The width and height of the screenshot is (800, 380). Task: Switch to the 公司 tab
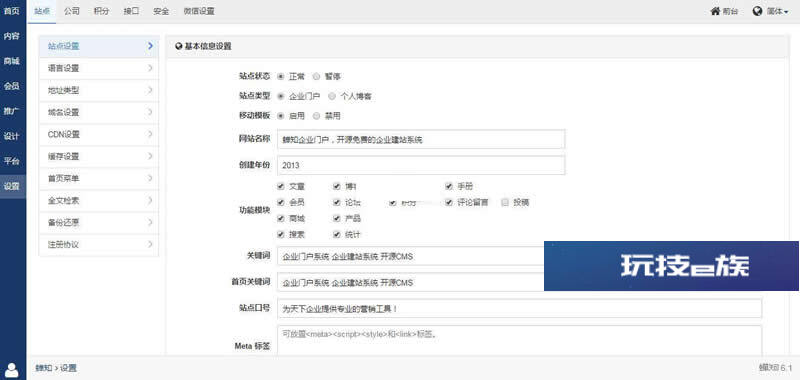pyautogui.click(x=71, y=11)
